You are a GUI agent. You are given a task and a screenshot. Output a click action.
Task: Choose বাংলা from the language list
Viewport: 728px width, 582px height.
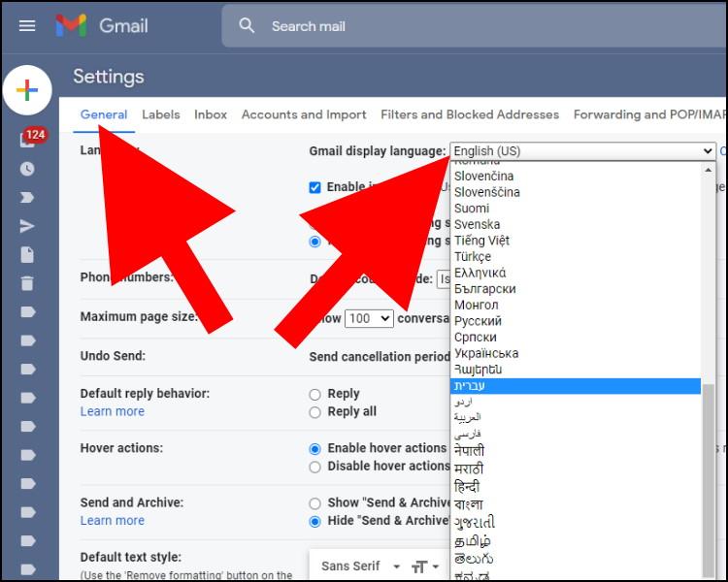(576, 504)
